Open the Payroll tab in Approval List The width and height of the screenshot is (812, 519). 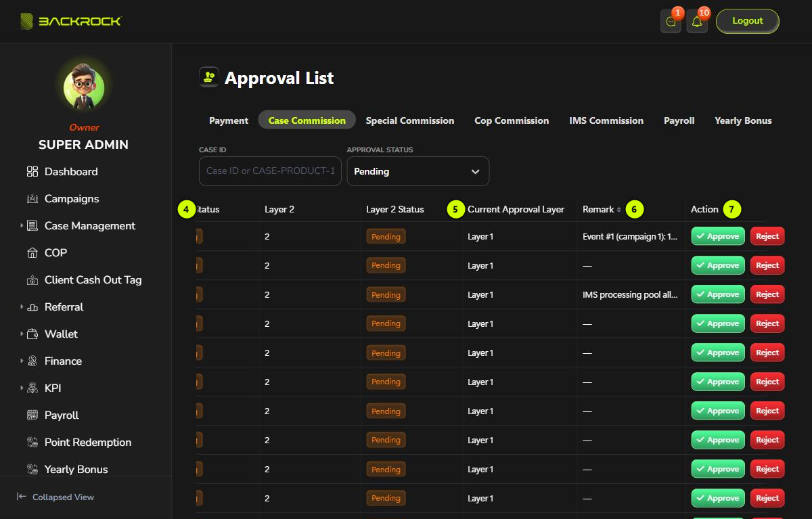pyautogui.click(x=679, y=120)
